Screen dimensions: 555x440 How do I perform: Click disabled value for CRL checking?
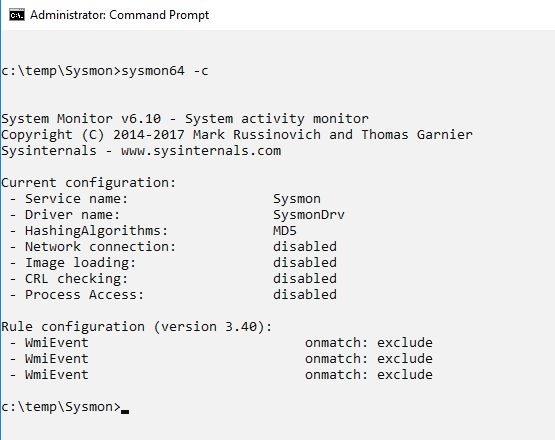(305, 279)
